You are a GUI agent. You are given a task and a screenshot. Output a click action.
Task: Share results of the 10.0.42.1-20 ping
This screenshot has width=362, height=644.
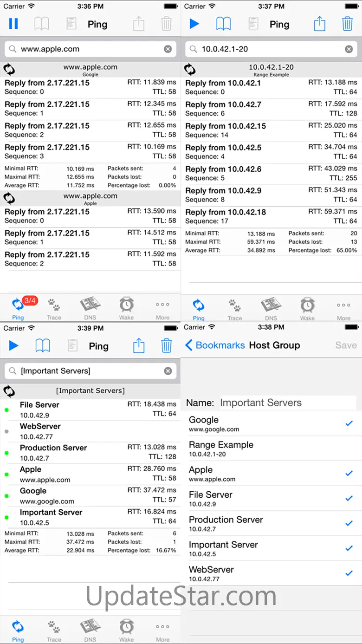coord(320,24)
